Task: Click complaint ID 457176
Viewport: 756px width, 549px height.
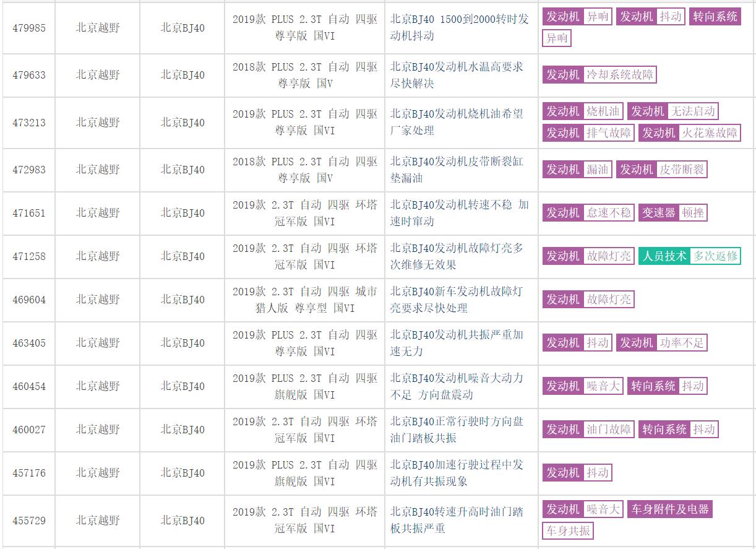Action: coord(29,473)
